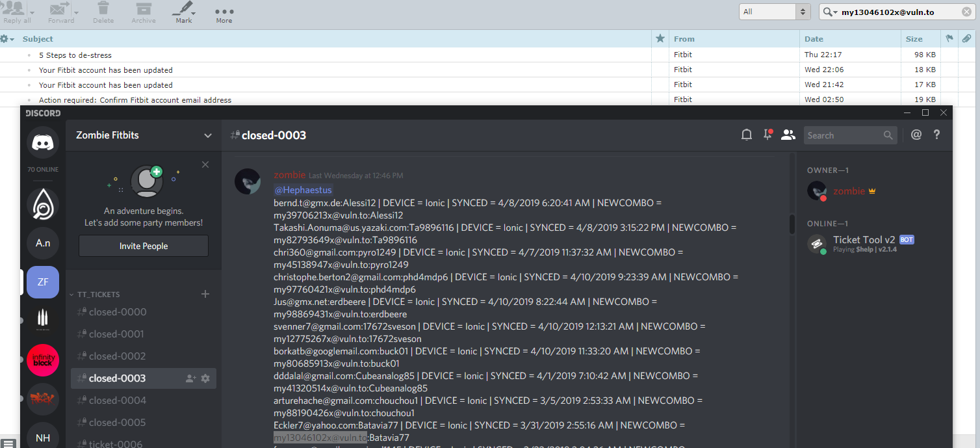Add a channel to TT_TICKETS category
980x448 pixels.
click(x=205, y=294)
